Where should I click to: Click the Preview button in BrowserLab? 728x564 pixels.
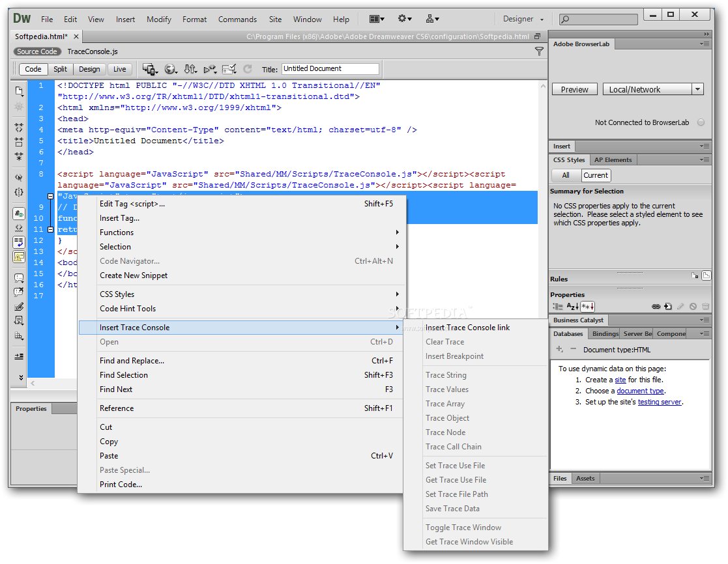(x=574, y=89)
